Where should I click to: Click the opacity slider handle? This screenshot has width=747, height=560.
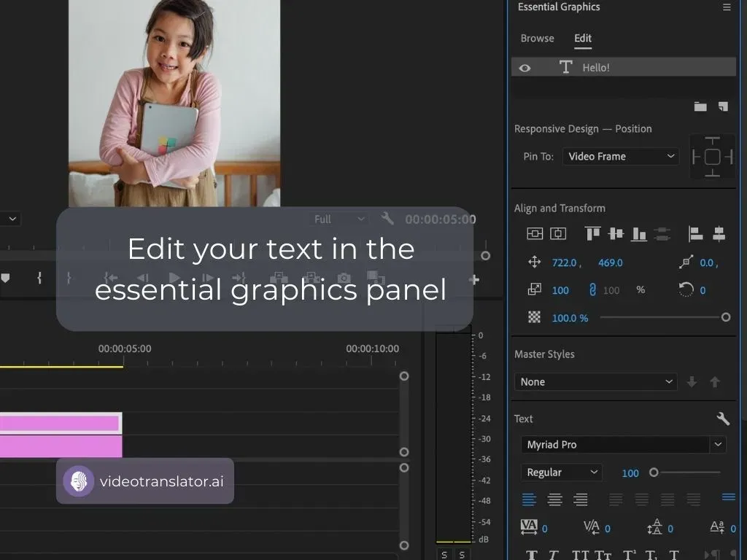(726, 317)
